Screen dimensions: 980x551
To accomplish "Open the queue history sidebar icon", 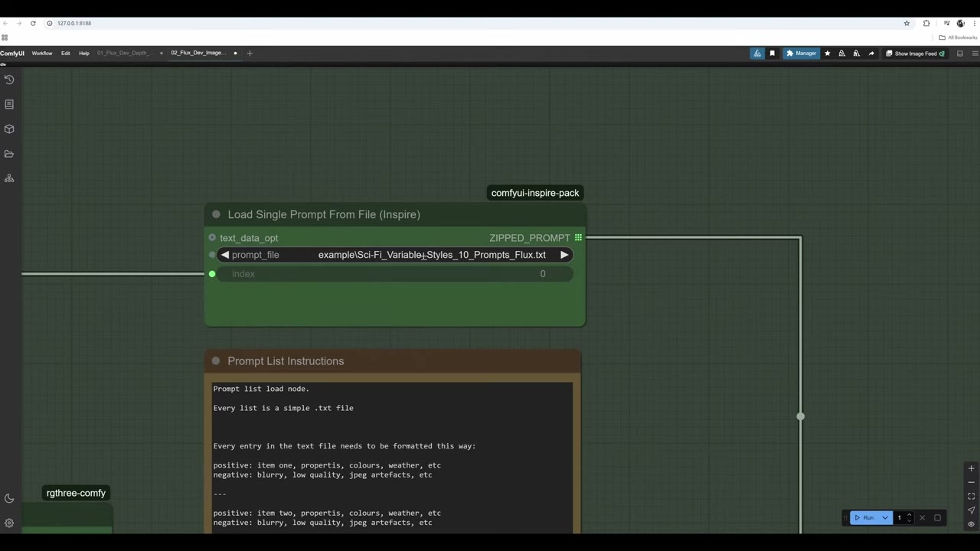I will coord(9,80).
